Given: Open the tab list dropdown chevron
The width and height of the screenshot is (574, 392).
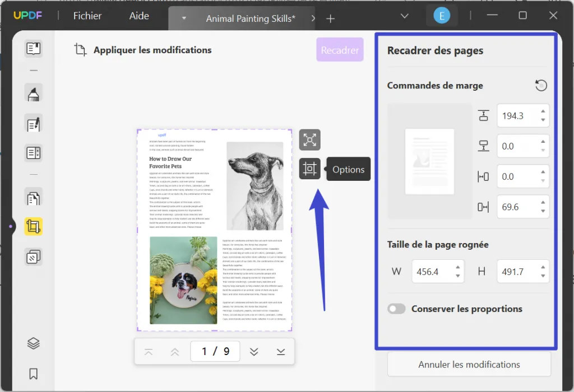Looking at the screenshot, I should [405, 17].
